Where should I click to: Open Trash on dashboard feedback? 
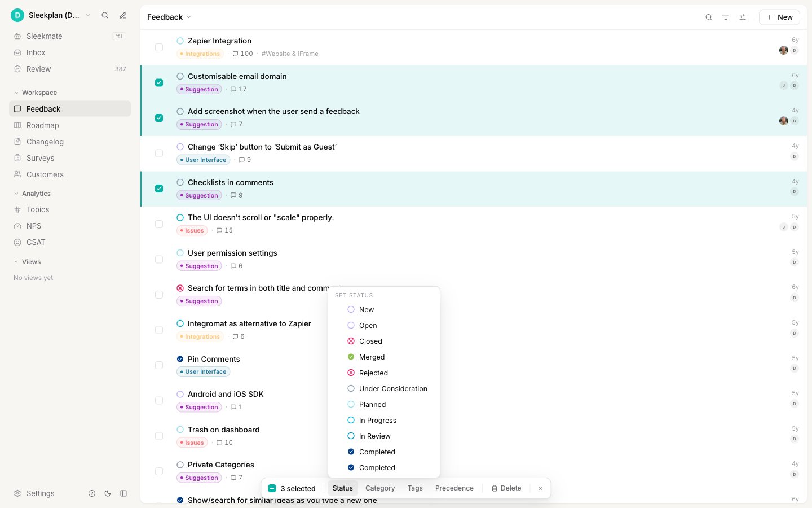point(224,430)
